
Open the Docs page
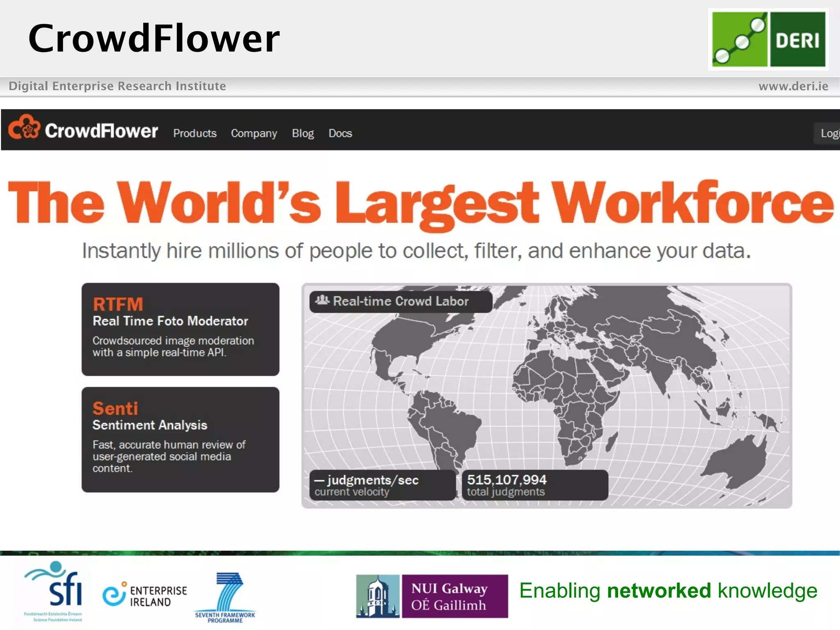(340, 133)
